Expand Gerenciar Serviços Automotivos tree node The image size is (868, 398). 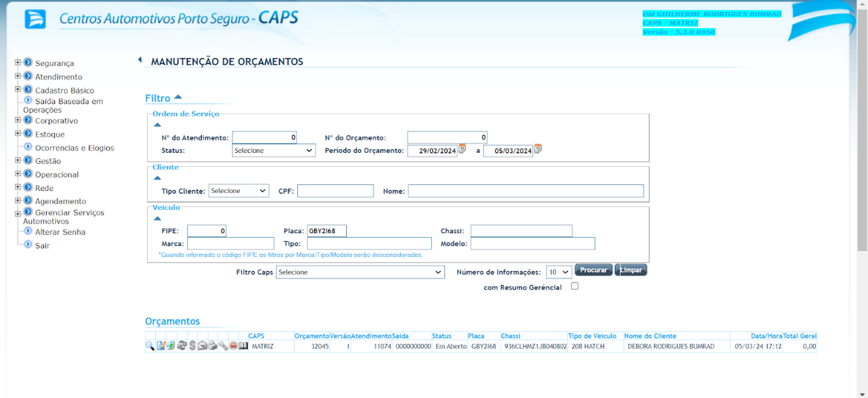click(x=18, y=214)
